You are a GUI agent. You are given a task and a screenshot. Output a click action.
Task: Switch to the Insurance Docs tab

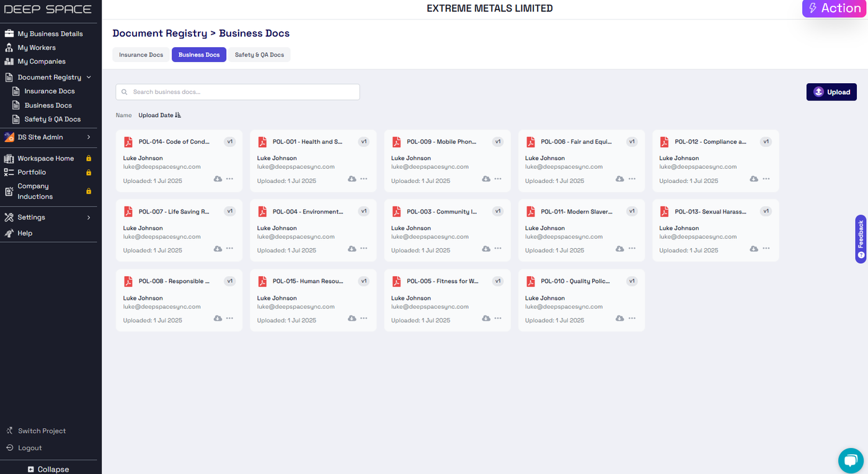(141, 55)
